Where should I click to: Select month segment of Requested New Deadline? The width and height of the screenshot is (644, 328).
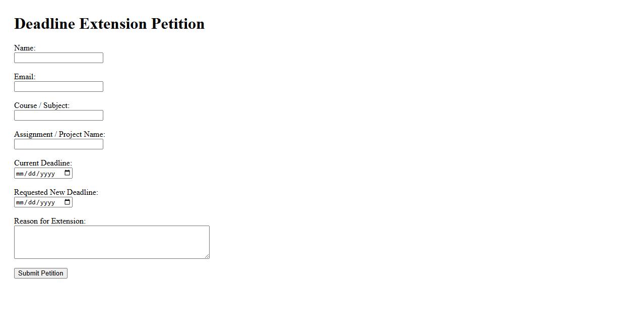[x=20, y=203]
